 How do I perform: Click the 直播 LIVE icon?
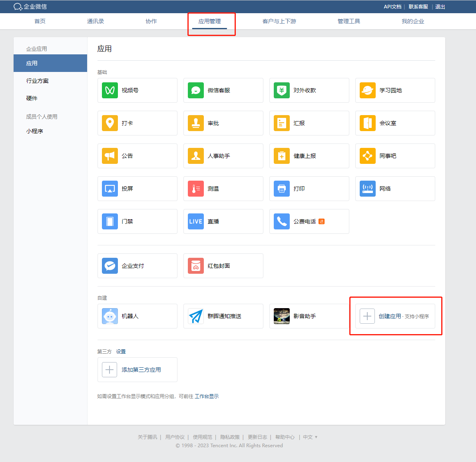pyautogui.click(x=196, y=221)
